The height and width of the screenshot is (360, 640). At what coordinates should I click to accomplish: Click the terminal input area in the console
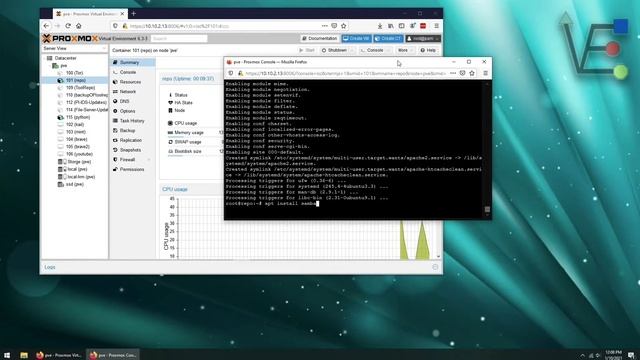point(353,149)
